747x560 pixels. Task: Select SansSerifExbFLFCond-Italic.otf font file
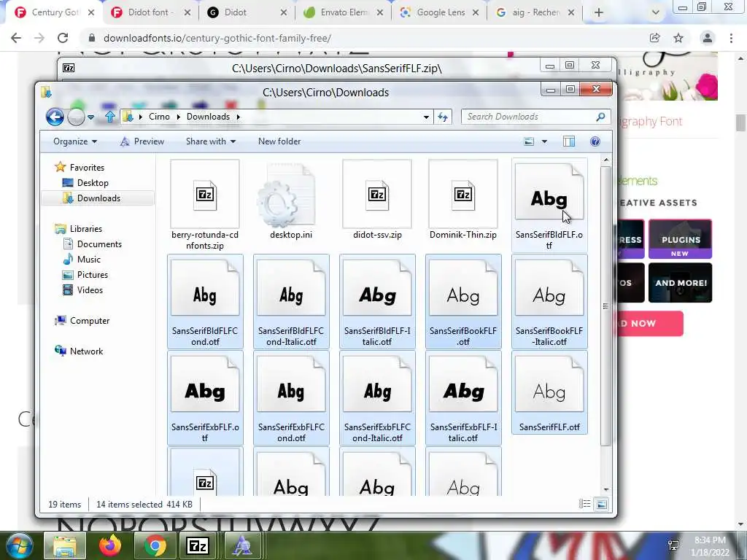tap(377, 397)
